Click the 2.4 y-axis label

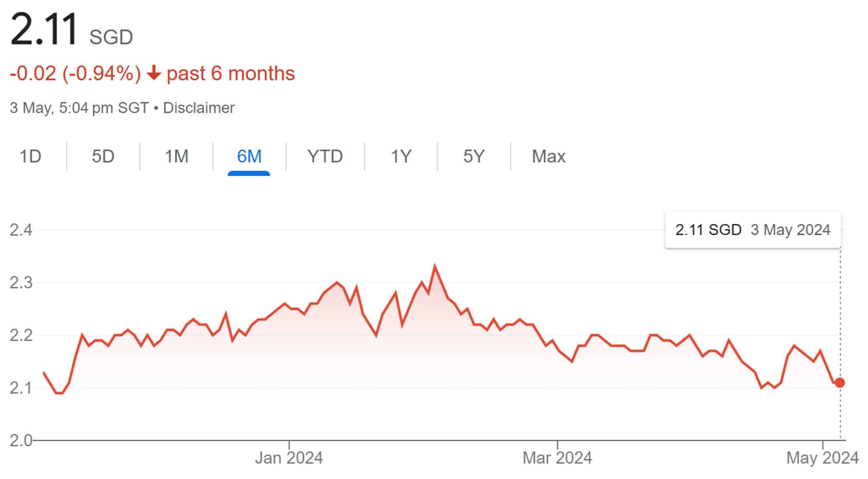tap(21, 230)
